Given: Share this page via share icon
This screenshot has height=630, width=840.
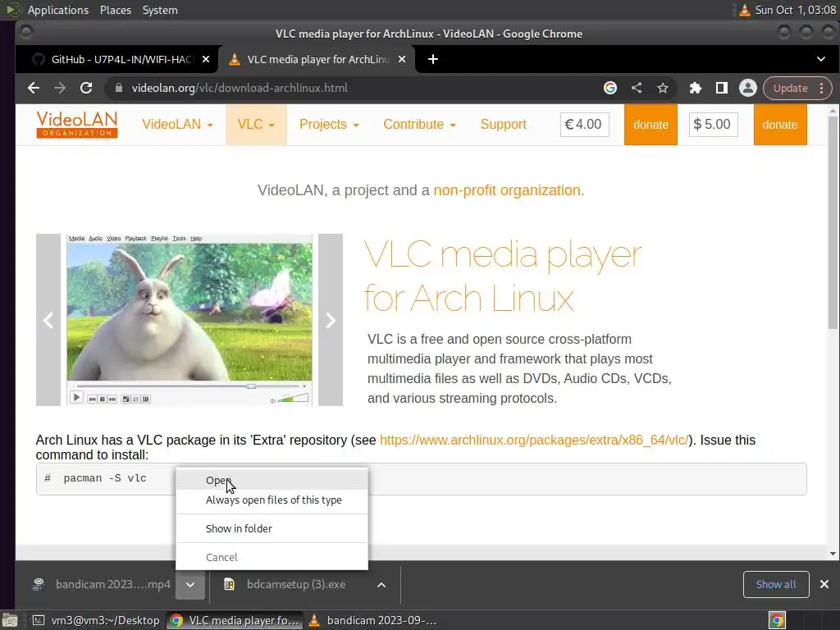Looking at the screenshot, I should click(x=637, y=88).
